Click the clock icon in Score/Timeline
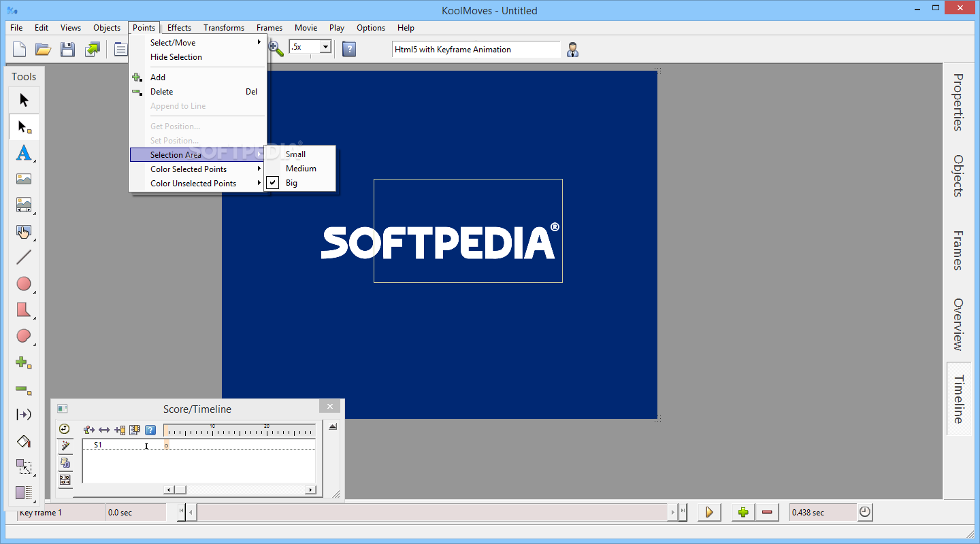 pos(65,428)
